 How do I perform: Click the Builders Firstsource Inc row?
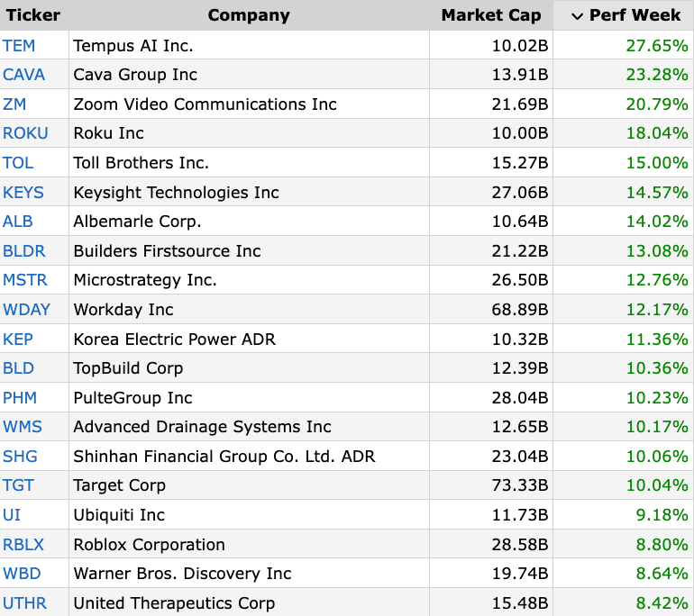167,251
